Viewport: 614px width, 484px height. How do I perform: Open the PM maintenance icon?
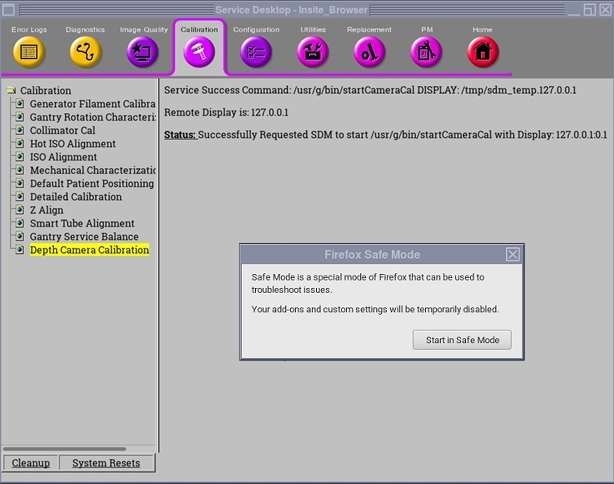pos(426,51)
